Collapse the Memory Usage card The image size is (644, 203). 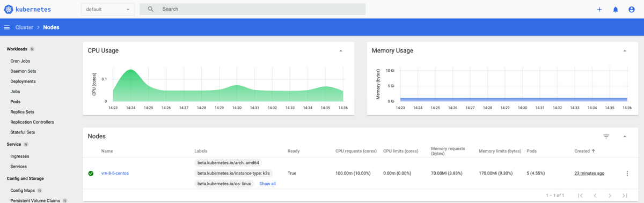pyautogui.click(x=624, y=51)
